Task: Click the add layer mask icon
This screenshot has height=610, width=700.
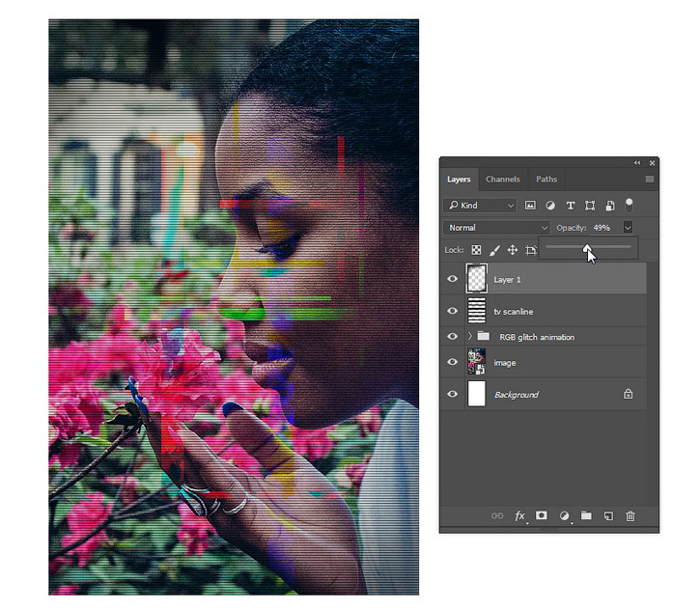Action: (x=541, y=515)
